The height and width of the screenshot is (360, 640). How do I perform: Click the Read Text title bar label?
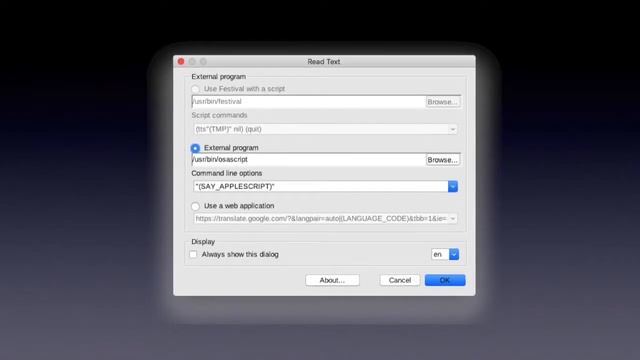324,62
